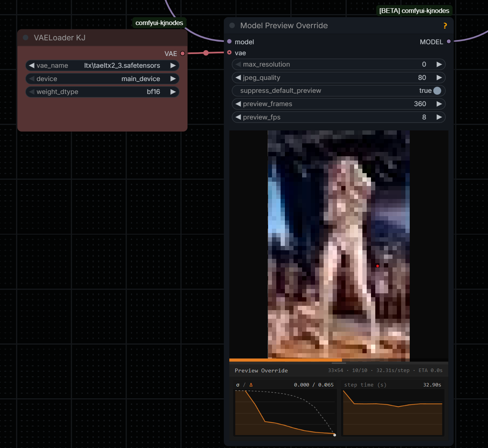Click the orange preview progress bar
Image resolution: width=488 pixels, height=448 pixels.
point(286,360)
